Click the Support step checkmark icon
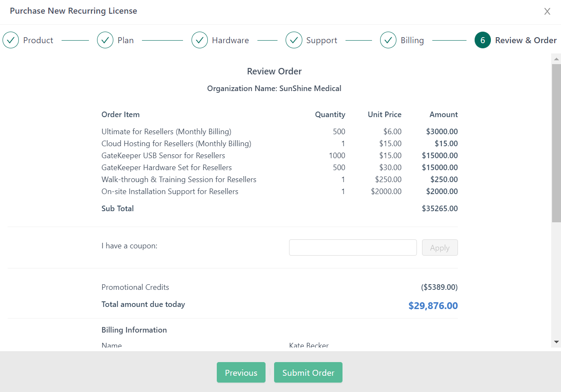561x392 pixels. (294, 40)
